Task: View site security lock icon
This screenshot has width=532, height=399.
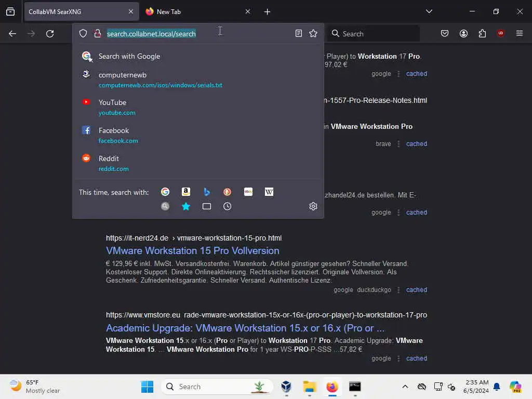Action: 97,33
